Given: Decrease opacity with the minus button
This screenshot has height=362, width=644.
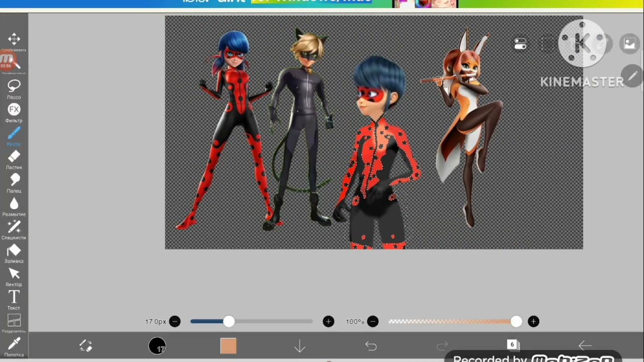Looking at the screenshot, I should pyautogui.click(x=373, y=321).
